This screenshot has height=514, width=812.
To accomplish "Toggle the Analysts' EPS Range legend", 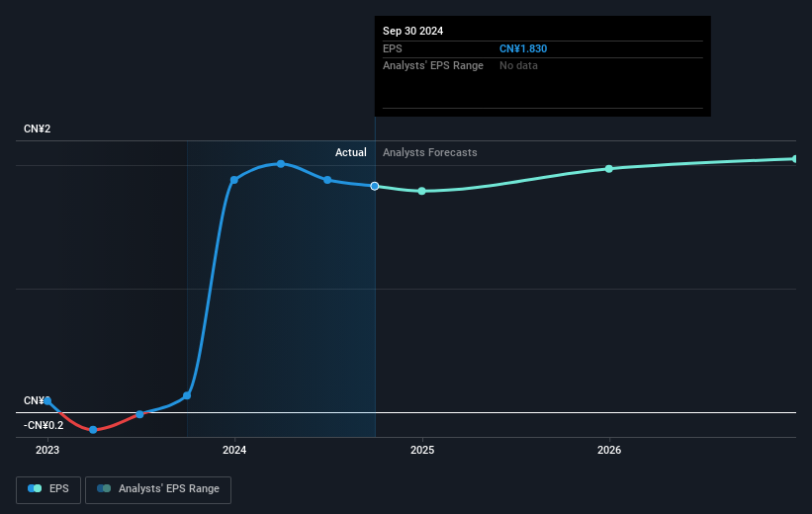I will 158,489.
